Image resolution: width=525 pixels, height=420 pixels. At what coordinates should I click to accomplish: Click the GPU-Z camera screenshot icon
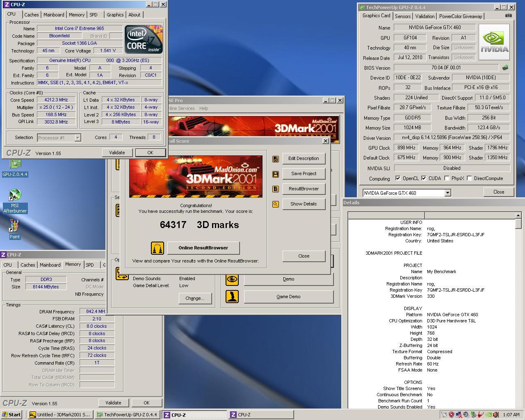508,16
